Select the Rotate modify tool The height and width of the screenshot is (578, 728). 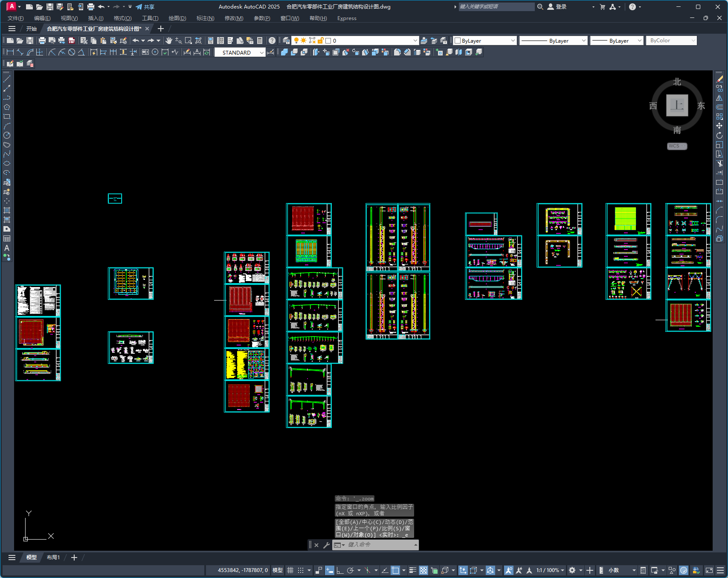(x=719, y=135)
